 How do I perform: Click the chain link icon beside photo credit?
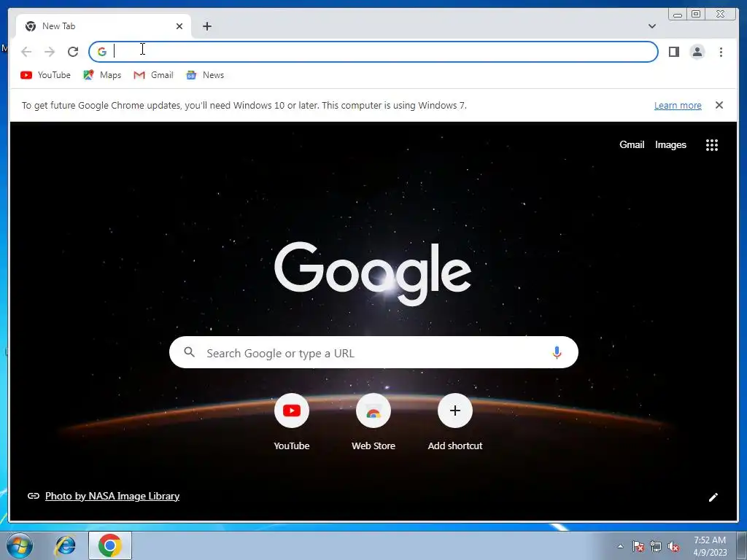point(34,496)
